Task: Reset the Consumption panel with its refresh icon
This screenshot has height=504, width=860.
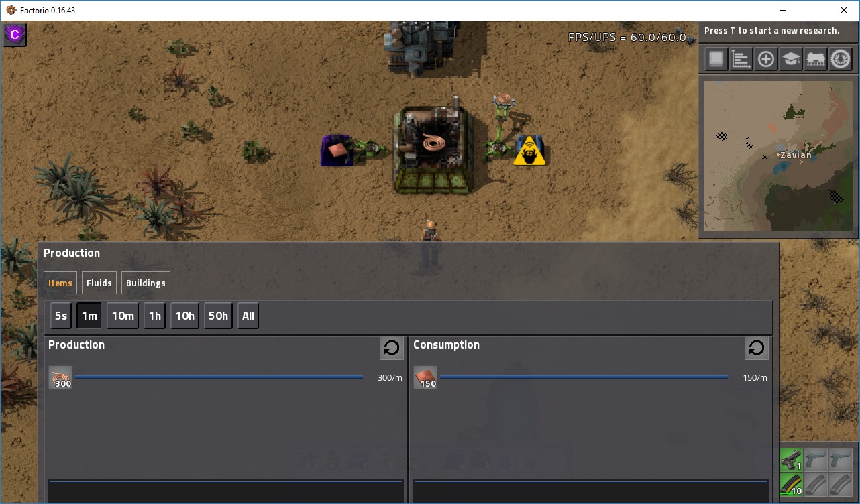Action: (x=757, y=348)
